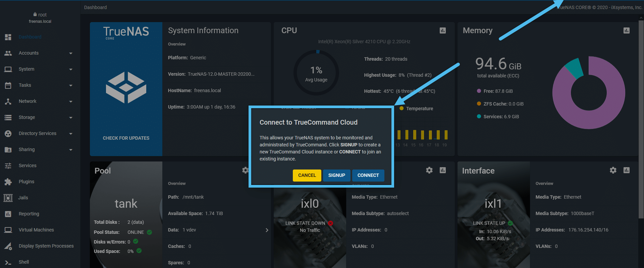Open Services menu item

tap(28, 165)
